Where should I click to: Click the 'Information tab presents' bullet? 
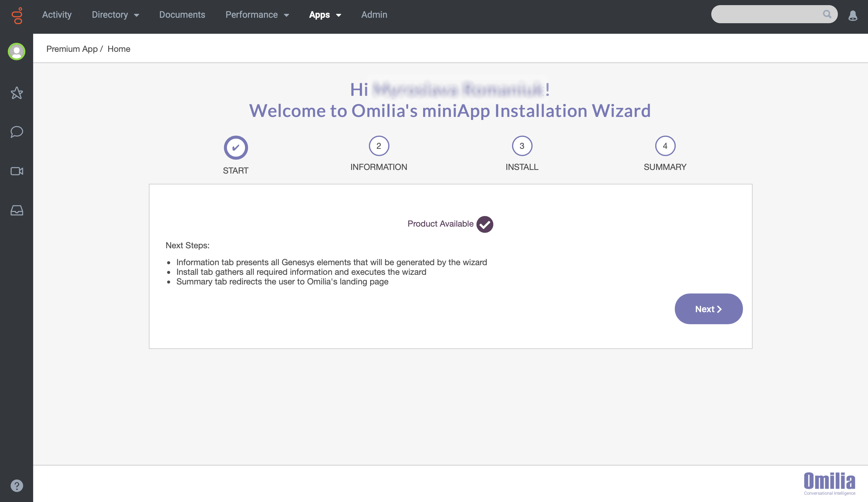pyautogui.click(x=331, y=262)
